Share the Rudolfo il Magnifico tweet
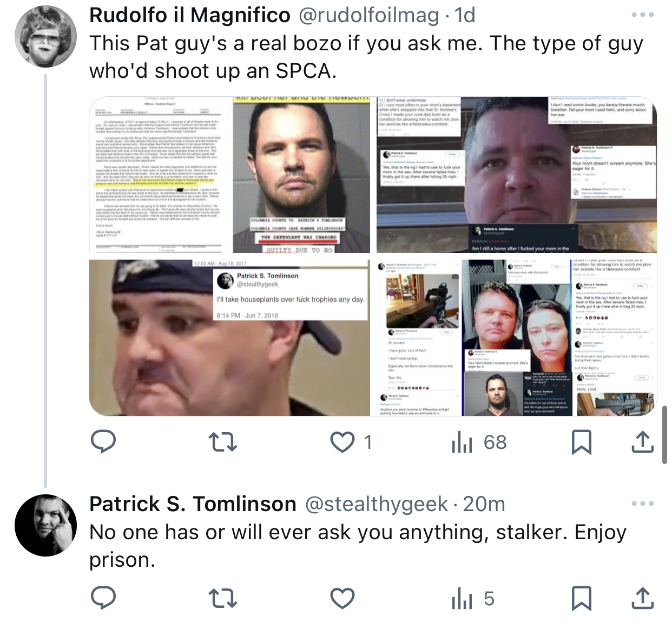The image size is (672, 629). (x=642, y=442)
